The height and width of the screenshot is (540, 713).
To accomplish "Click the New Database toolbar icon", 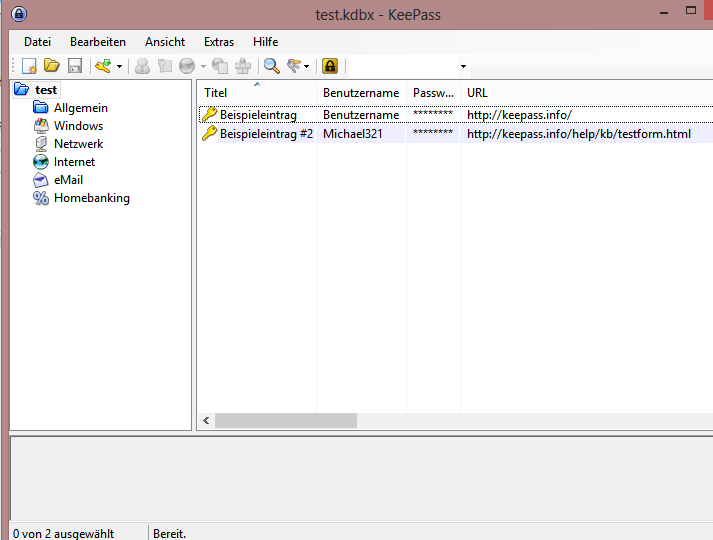I will coord(29,66).
